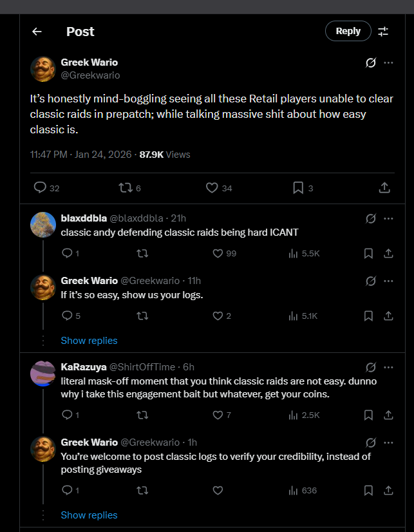Screen dimensions: 414x532
Task: Click Grok icon on blaxddbla's reply
Action: (x=371, y=219)
